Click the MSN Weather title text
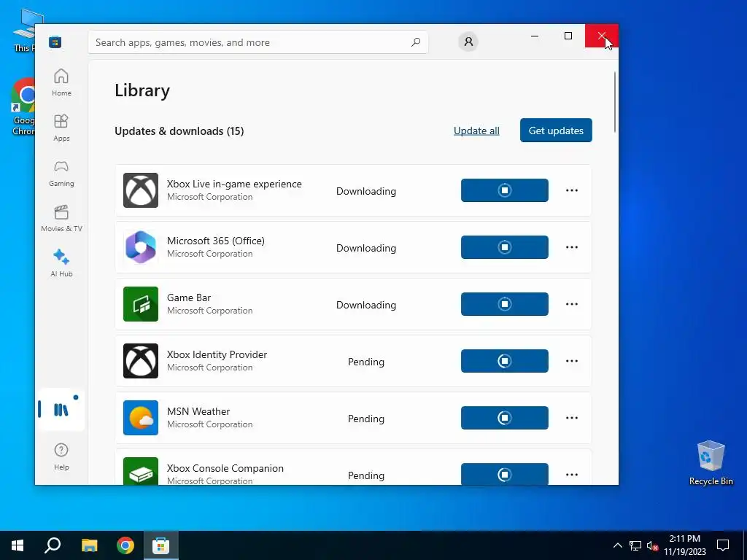 point(198,411)
